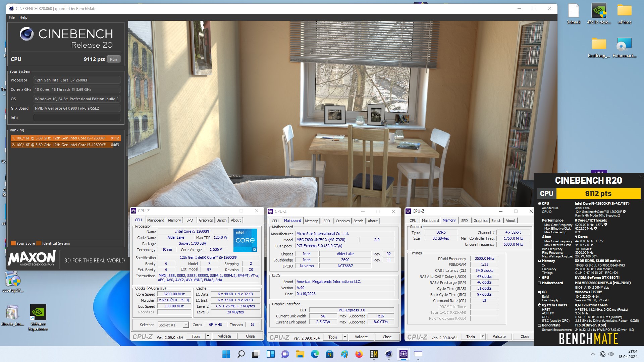Click Validate in CPU-Z Memory window
The height and width of the screenshot is (362, 644).
coord(499,337)
